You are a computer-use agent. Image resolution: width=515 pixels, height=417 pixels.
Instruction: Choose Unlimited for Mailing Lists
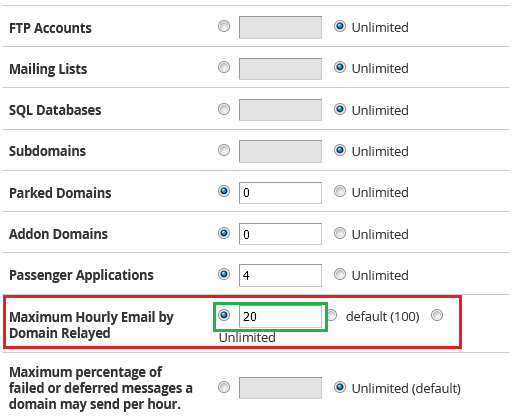point(340,67)
